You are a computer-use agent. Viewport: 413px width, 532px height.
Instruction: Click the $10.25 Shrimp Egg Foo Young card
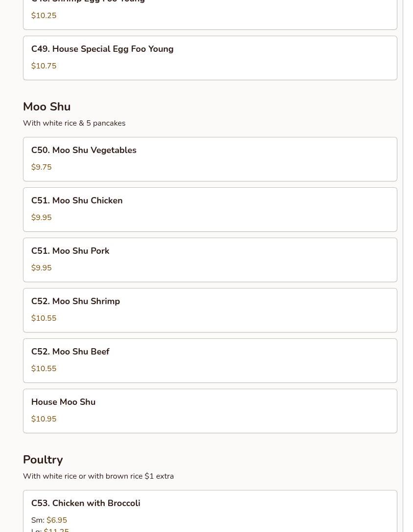[x=210, y=15]
